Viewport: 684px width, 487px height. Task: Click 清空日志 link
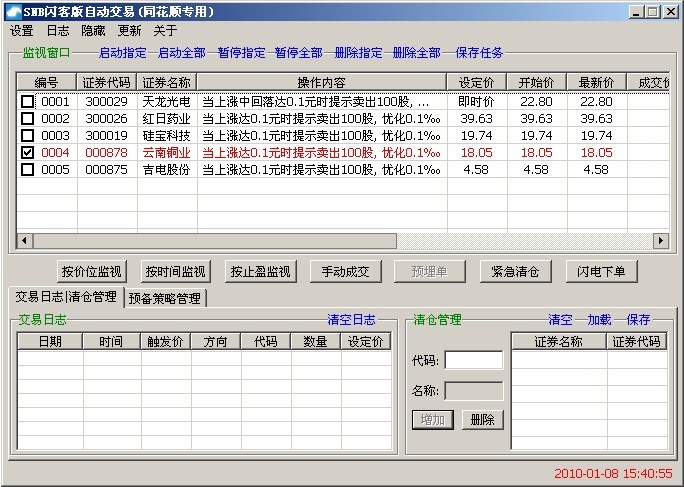[x=351, y=320]
